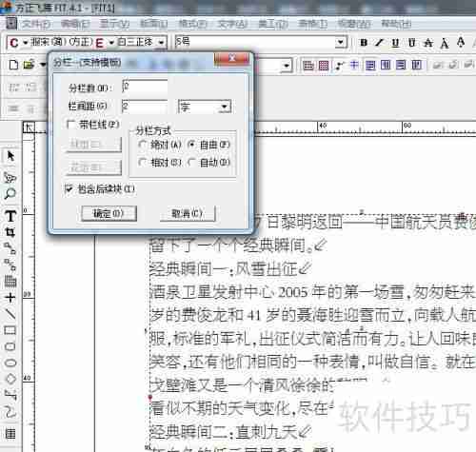Viewport: 476px width, 452px height.
Task: Toggle the 拍合后续块 checkbox
Action: point(69,189)
